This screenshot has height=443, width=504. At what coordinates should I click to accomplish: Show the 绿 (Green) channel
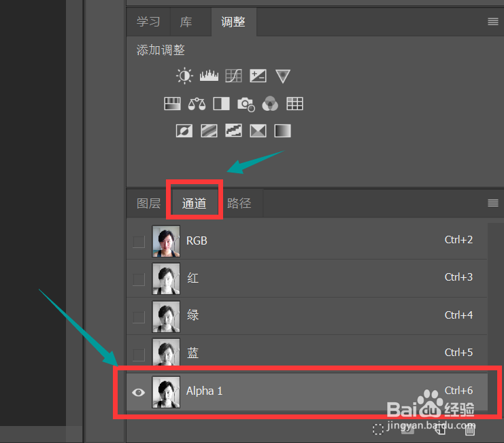[139, 317]
